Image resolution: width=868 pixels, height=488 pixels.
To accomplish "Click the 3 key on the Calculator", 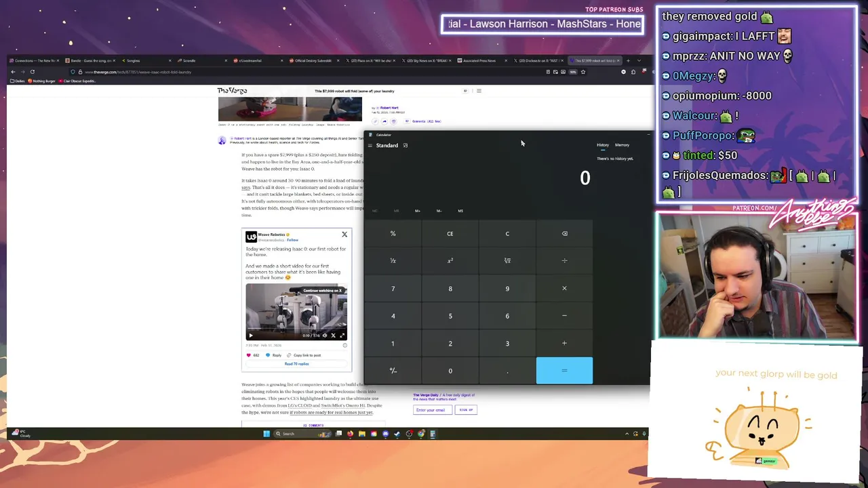I will pyautogui.click(x=507, y=344).
